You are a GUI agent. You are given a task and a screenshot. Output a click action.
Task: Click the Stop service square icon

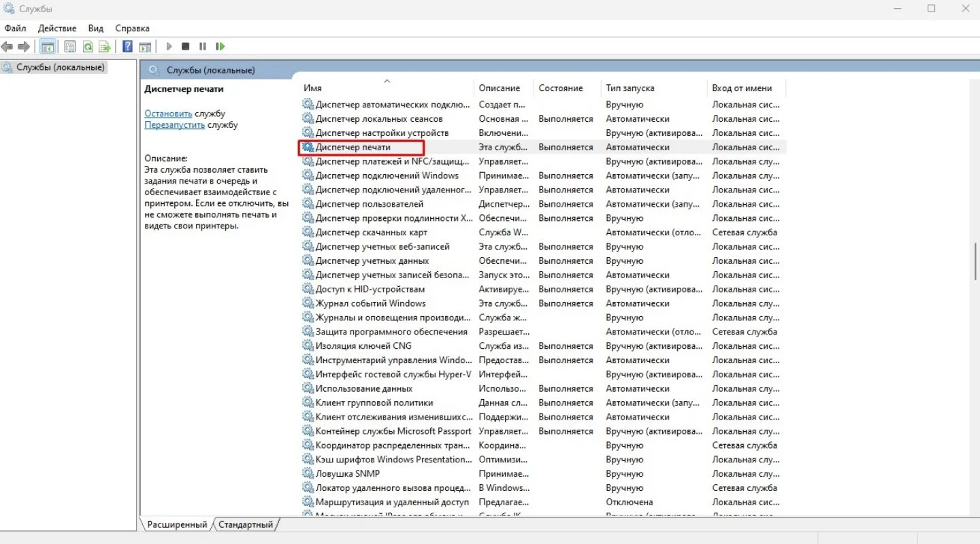point(185,46)
